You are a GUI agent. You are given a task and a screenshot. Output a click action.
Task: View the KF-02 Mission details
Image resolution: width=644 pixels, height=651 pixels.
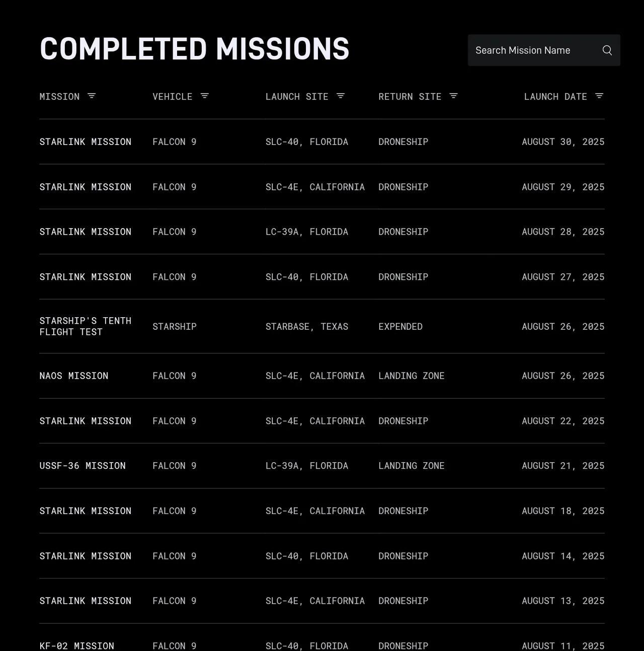[x=76, y=645]
